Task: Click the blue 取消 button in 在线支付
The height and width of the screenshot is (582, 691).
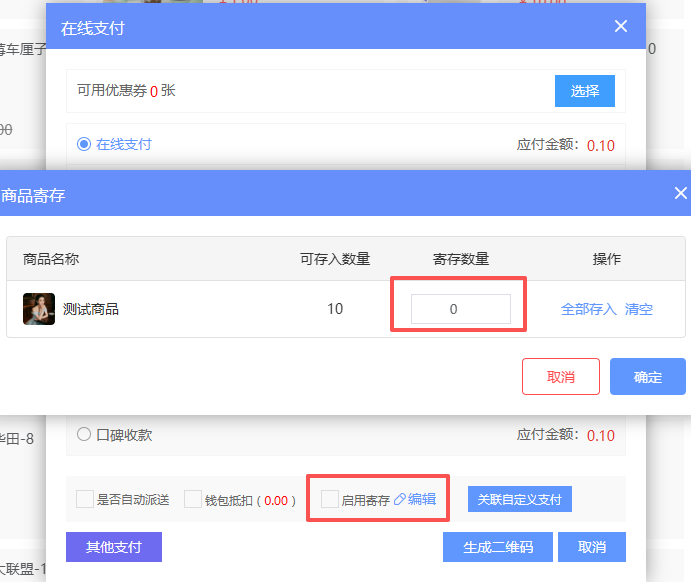Action: point(591,547)
